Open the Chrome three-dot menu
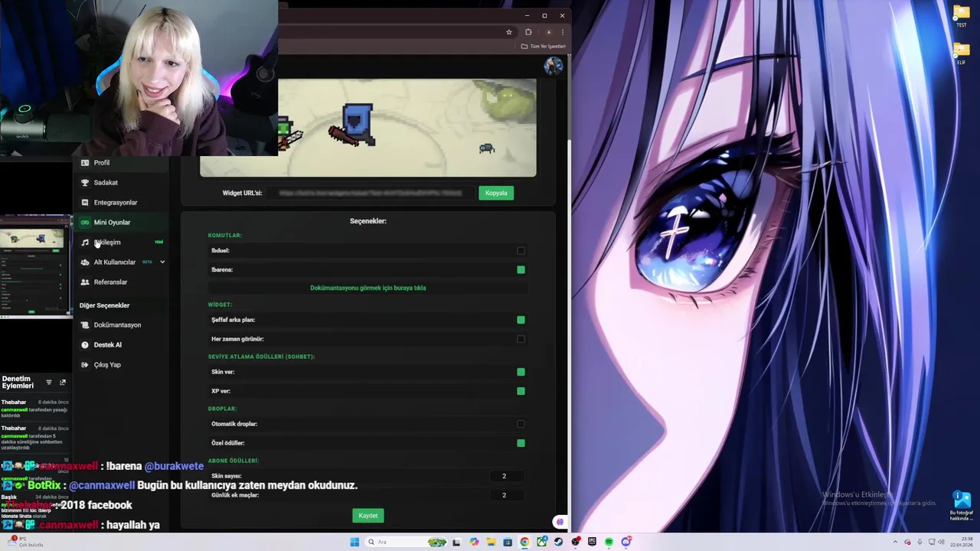980x551 pixels. point(563,32)
